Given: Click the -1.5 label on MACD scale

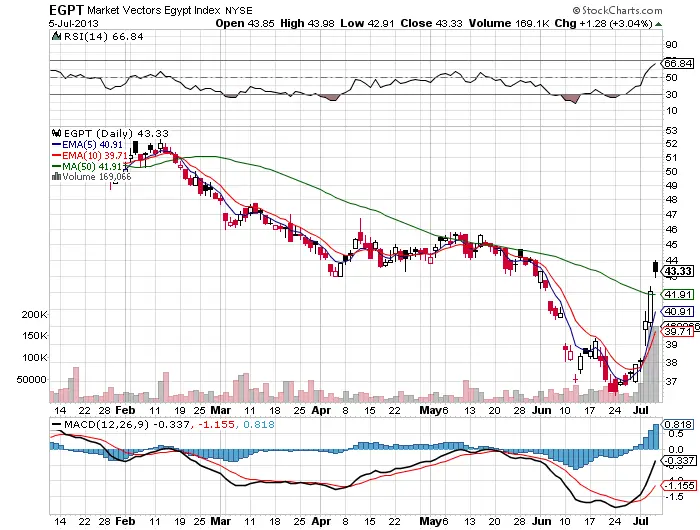Looking at the screenshot, I should [x=675, y=497].
